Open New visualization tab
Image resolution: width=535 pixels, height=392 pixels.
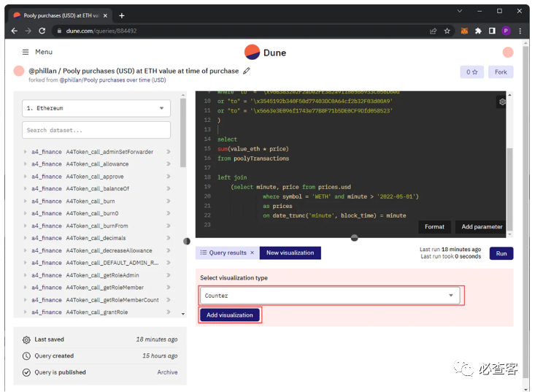(x=290, y=253)
